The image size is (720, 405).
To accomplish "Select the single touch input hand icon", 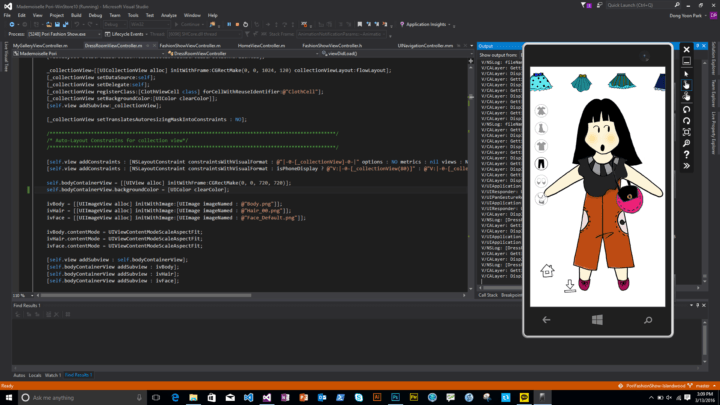I will tap(686, 85).
